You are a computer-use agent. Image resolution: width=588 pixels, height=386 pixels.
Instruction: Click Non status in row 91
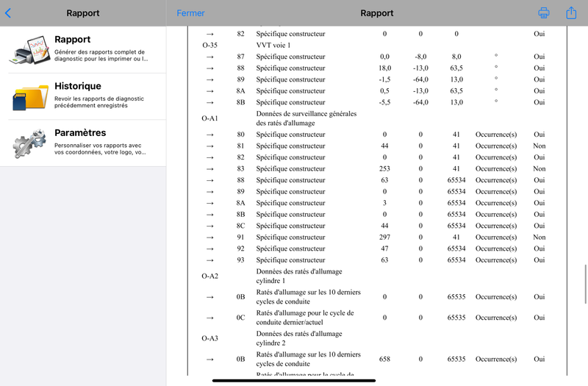(x=539, y=237)
